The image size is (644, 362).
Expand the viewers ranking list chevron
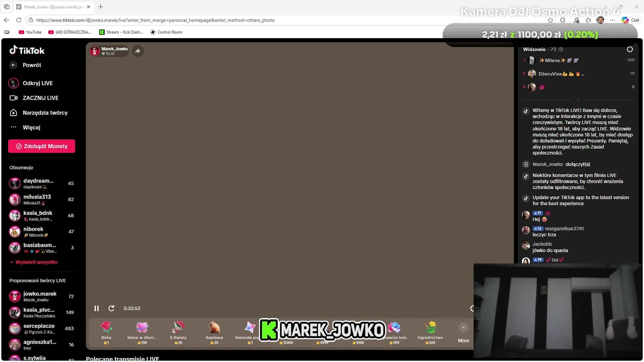point(578,100)
